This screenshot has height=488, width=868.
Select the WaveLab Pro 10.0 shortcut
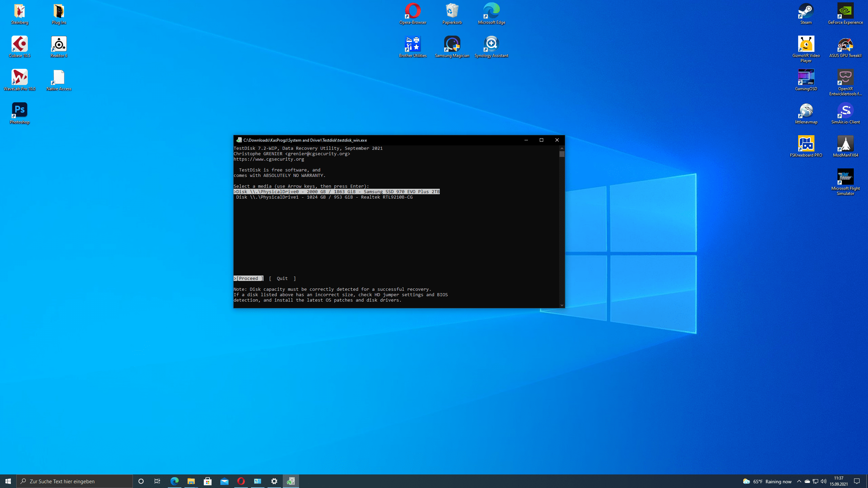point(20,80)
